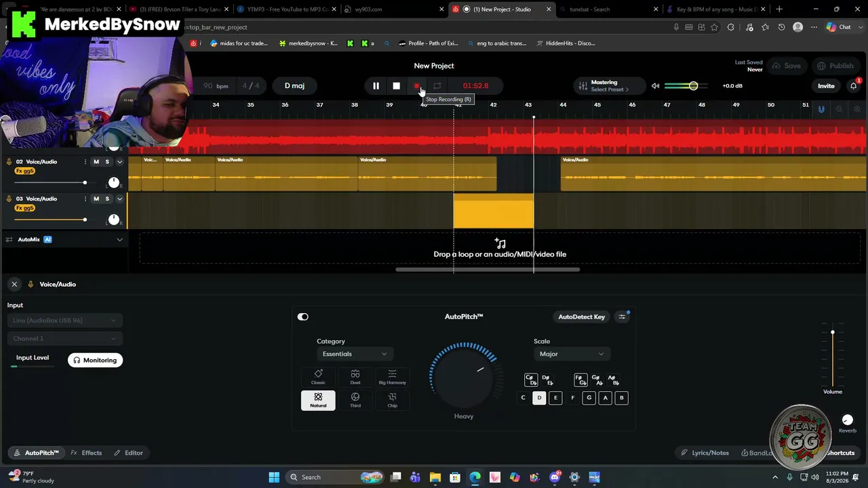This screenshot has height=488, width=868.
Task: Click the Fx gg5 badge on track 03
Action: click(x=24, y=208)
